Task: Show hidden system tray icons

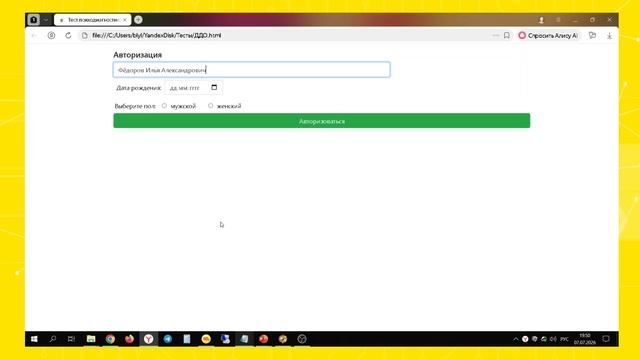Action: [516, 339]
